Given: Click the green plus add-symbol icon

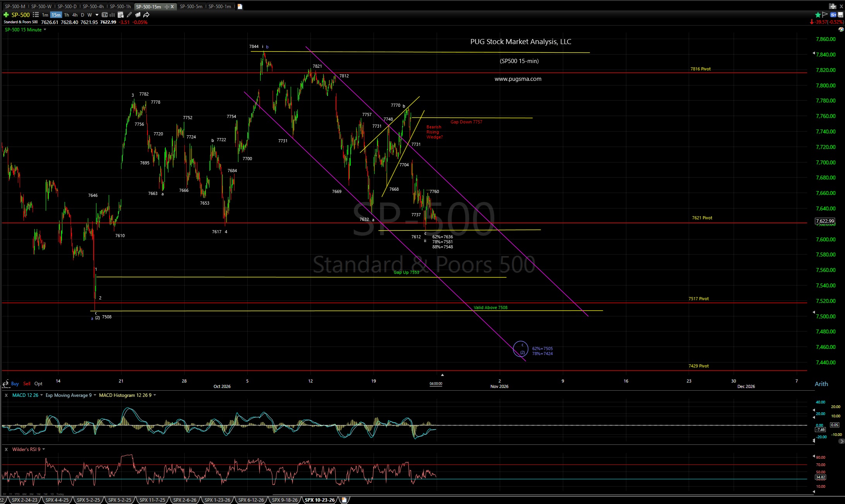Looking at the screenshot, I should (6, 15).
